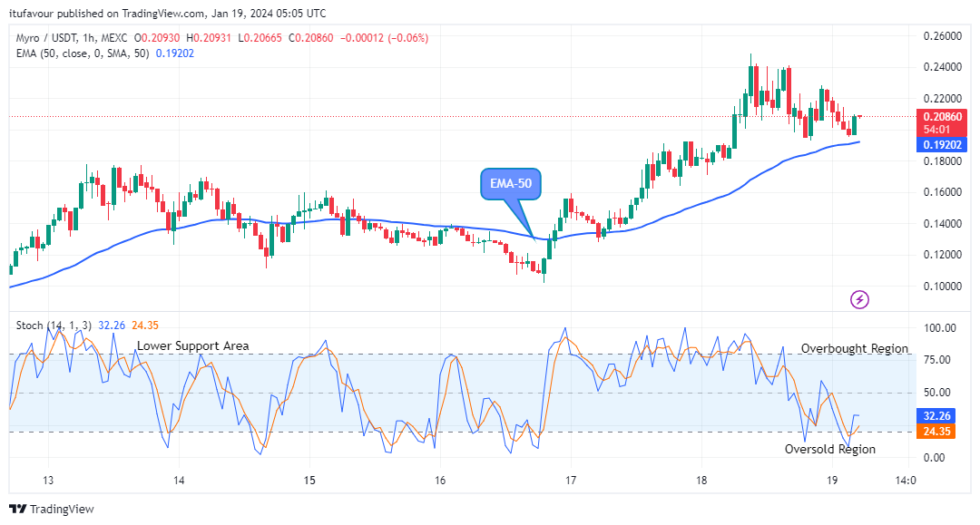Click the blue 0.19202 EMA price label
This screenshot has height=525, width=980.
pos(941,145)
